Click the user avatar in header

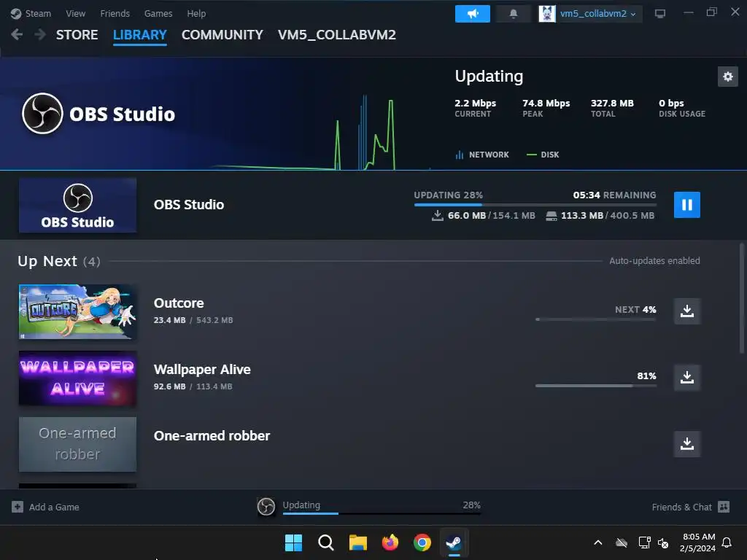547,14
